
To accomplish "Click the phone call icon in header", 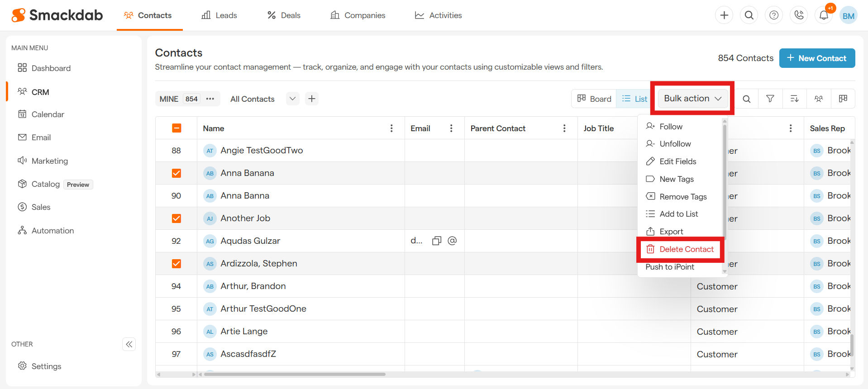I will [x=799, y=15].
